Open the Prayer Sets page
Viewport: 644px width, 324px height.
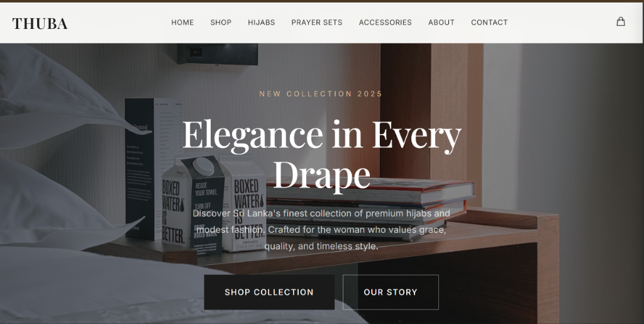pos(317,23)
